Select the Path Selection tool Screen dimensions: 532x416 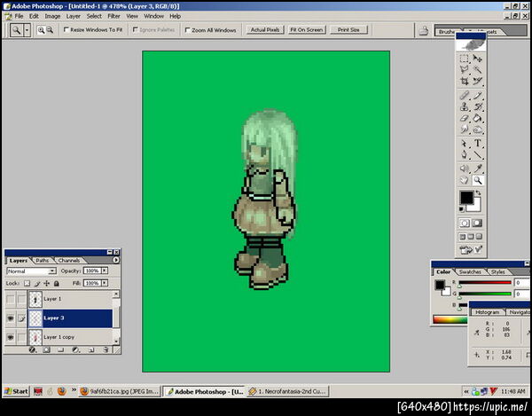[464, 144]
